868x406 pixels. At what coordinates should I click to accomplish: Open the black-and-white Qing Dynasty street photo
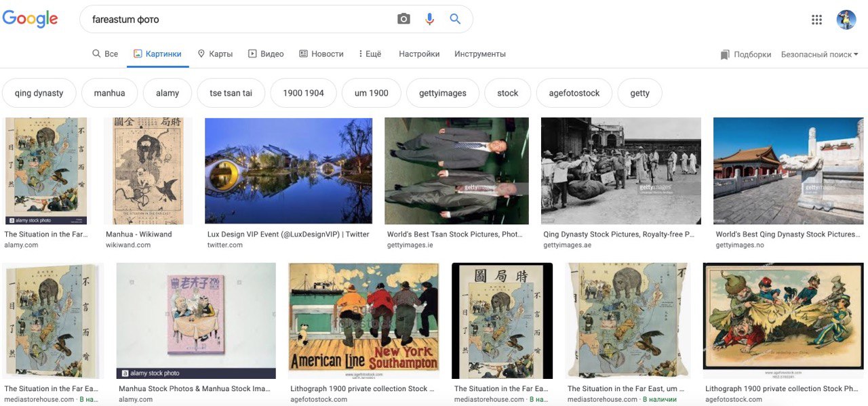(x=621, y=171)
